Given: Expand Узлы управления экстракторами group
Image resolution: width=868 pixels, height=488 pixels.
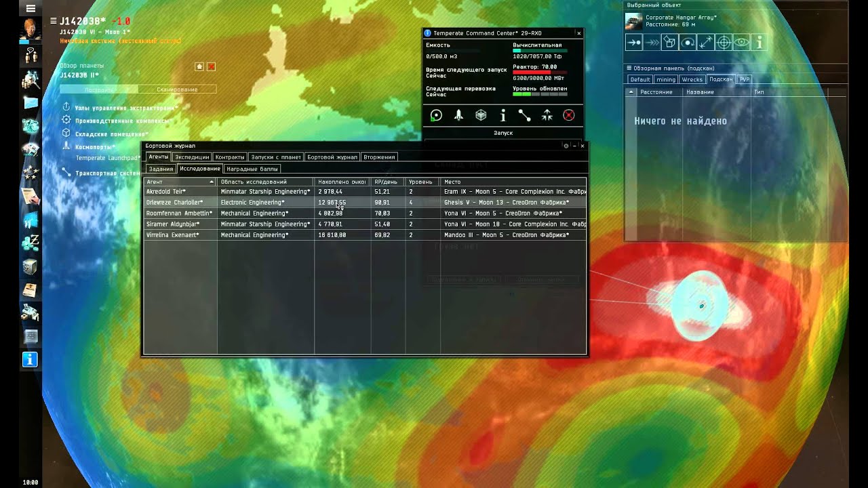Looking at the screenshot, I should [125, 108].
